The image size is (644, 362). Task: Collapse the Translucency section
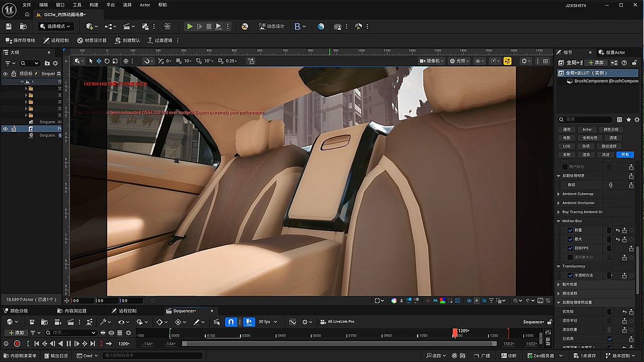pyautogui.click(x=558, y=266)
